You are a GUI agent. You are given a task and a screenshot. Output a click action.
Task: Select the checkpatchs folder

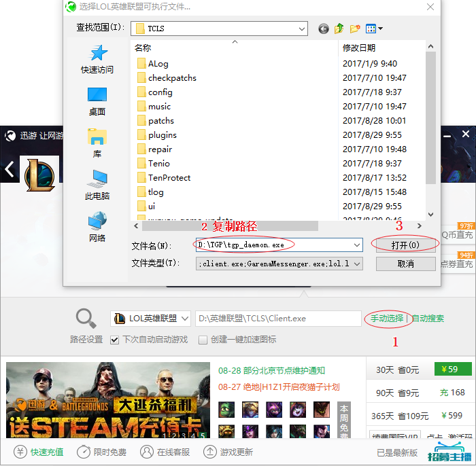point(167,78)
